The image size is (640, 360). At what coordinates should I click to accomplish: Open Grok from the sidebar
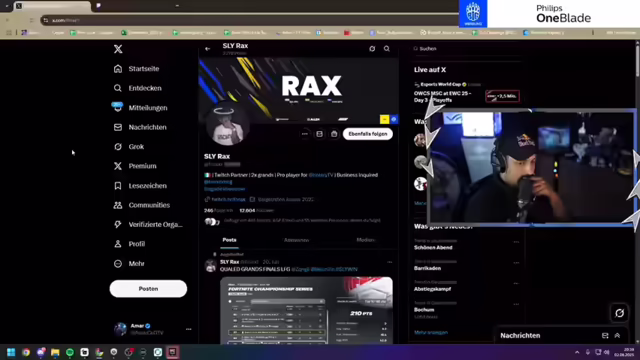[x=129, y=147]
